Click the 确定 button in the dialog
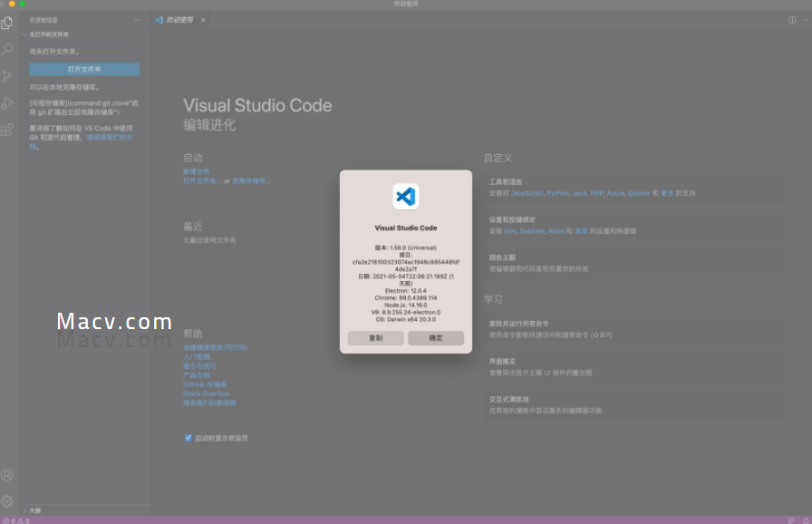The width and height of the screenshot is (812, 524). click(x=436, y=338)
